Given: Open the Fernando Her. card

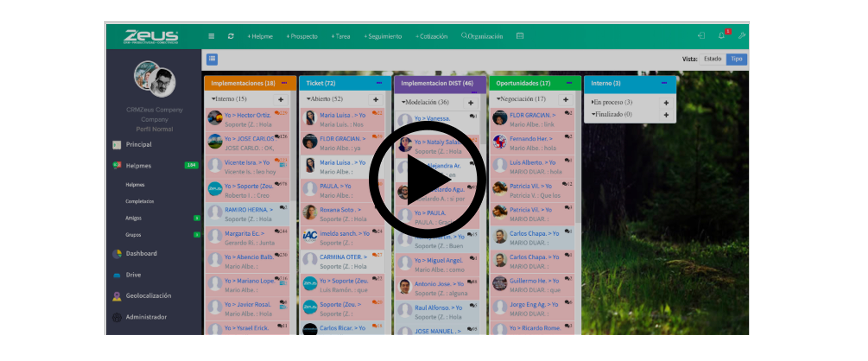Looking at the screenshot, I should pos(533,143).
